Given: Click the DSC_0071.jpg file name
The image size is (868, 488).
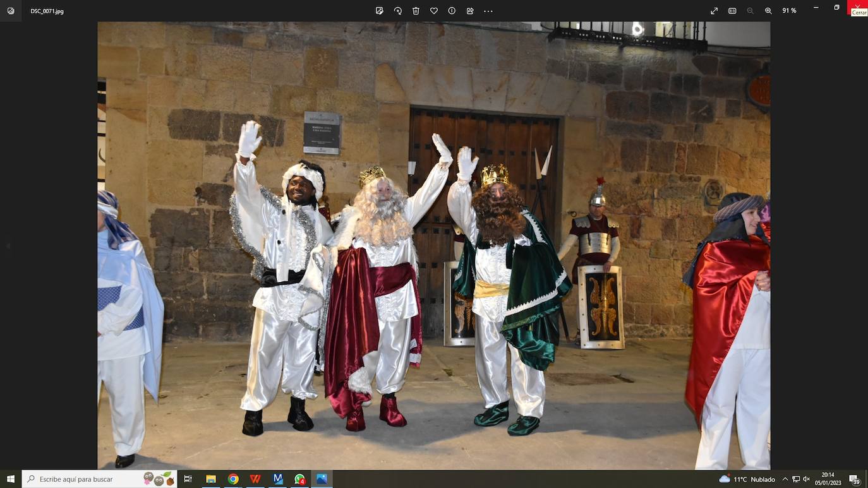Looking at the screenshot, I should pos(47,11).
